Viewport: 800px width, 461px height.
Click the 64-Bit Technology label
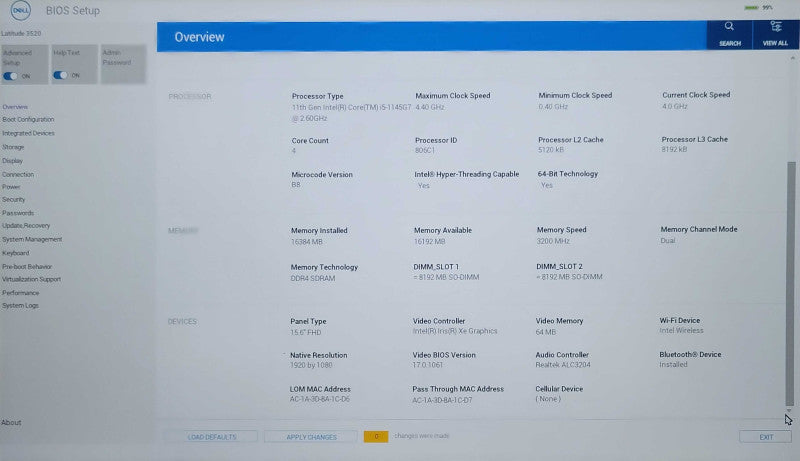pos(568,174)
